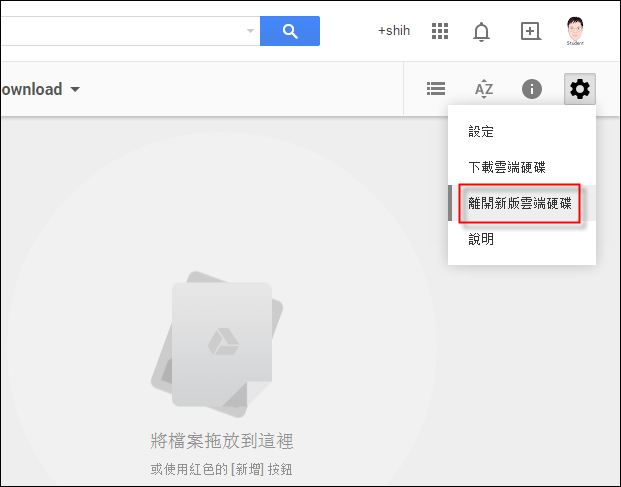Choose 設定 from the gear menu
This screenshot has width=621, height=487.
point(522,131)
